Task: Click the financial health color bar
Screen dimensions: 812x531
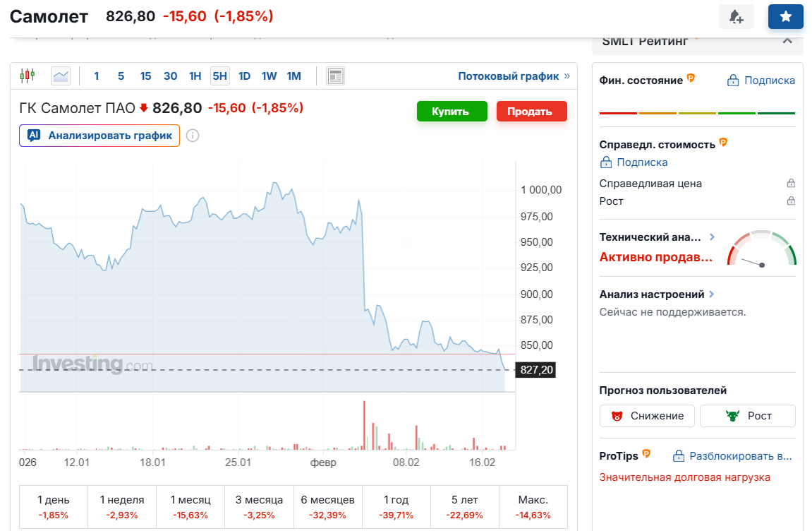Action: (697, 113)
